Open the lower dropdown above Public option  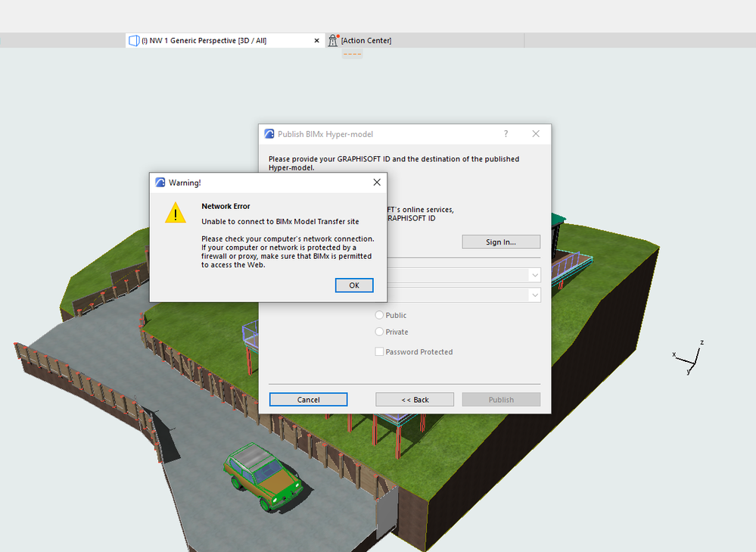535,295
